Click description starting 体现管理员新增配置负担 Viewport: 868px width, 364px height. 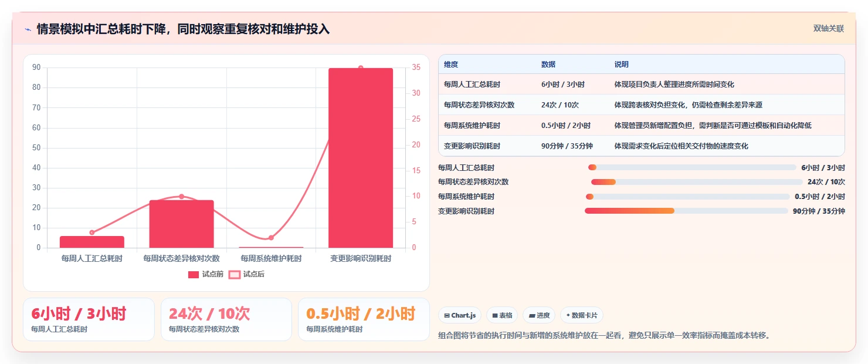[713, 126]
